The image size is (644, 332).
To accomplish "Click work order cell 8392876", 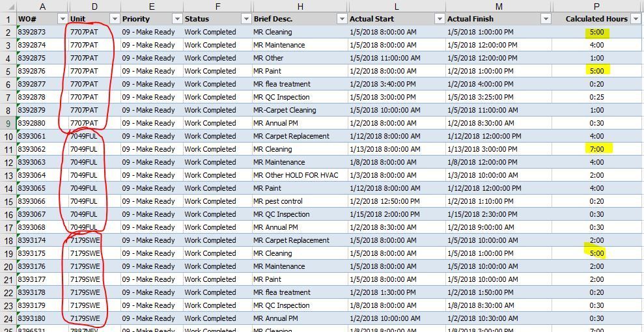I will (x=42, y=71).
